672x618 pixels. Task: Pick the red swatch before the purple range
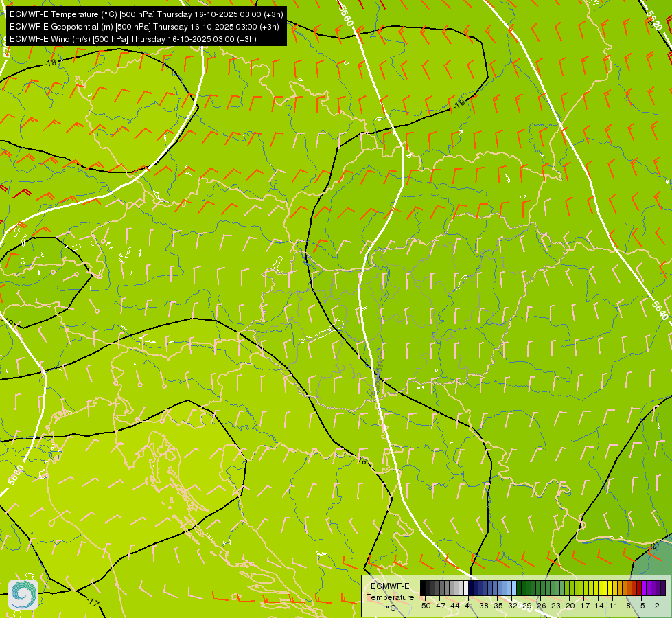[639, 588]
